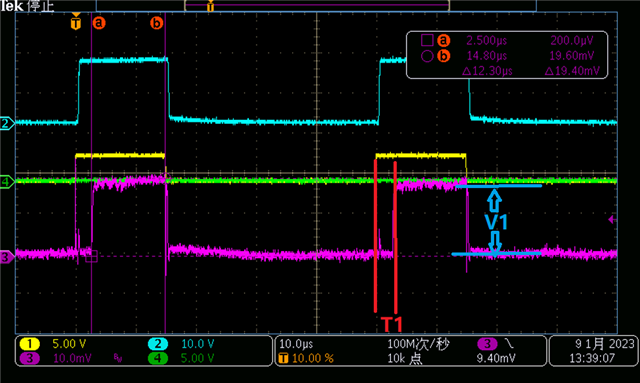Click channel 3 ground level indicator

[x=7, y=257]
